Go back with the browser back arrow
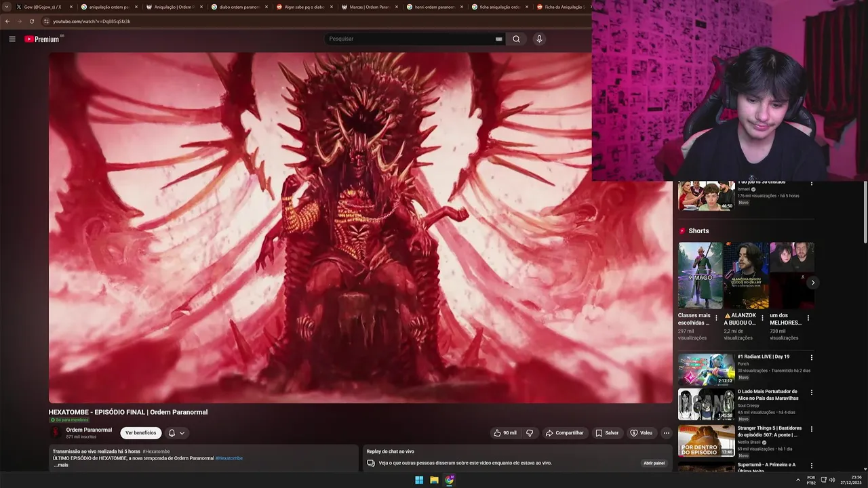This screenshot has height=488, width=868. click(7, 21)
